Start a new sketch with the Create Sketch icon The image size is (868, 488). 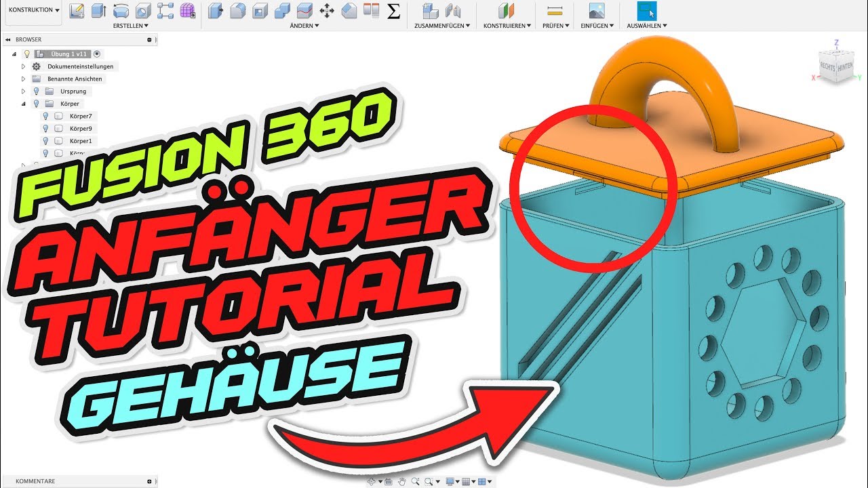point(77,10)
